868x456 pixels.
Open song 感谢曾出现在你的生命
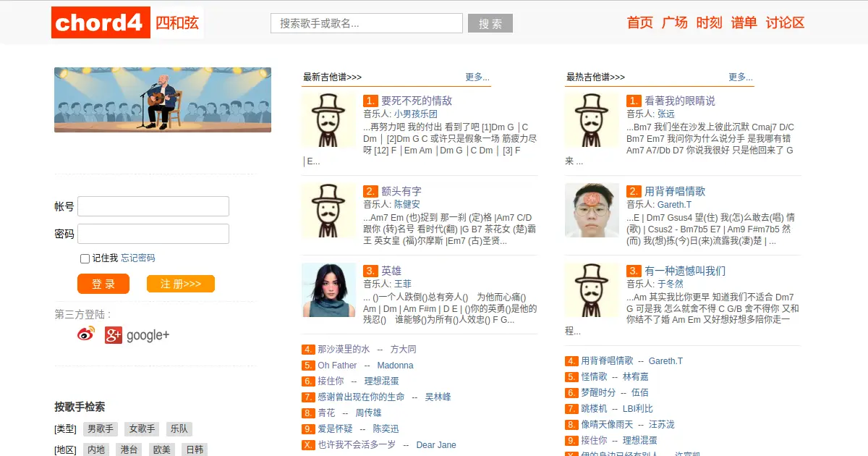click(x=361, y=397)
